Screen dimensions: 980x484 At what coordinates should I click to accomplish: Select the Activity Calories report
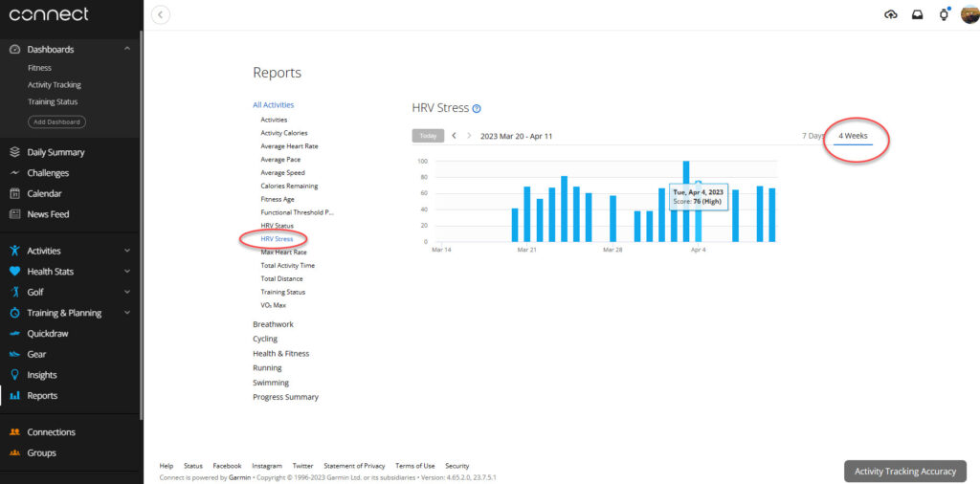(283, 133)
